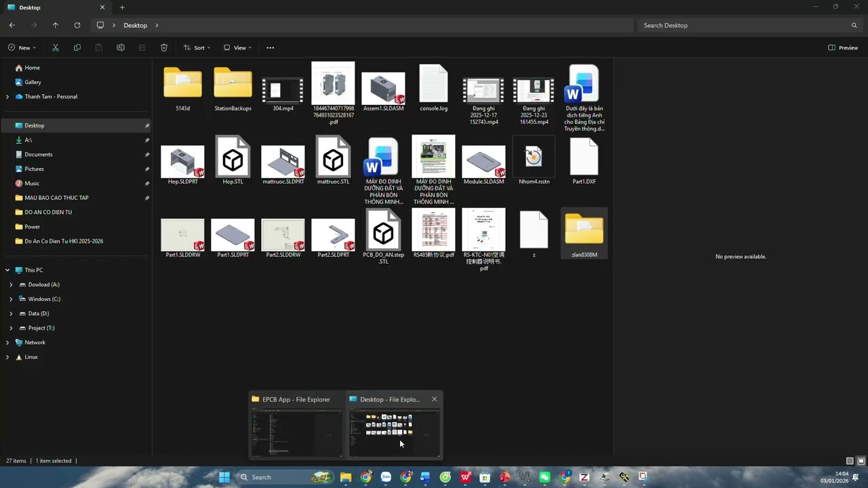This screenshot has width=868, height=488.
Task: Select the Desktop tab in title bar
Action: pos(56,7)
